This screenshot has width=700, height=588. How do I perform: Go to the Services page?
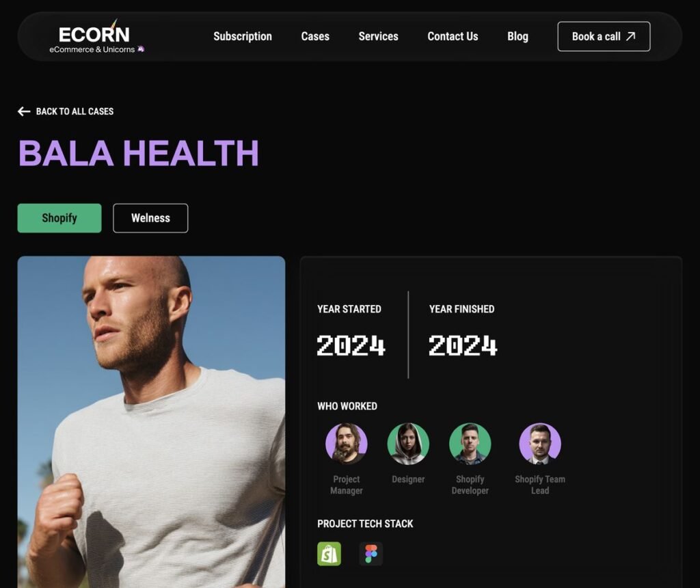(378, 37)
